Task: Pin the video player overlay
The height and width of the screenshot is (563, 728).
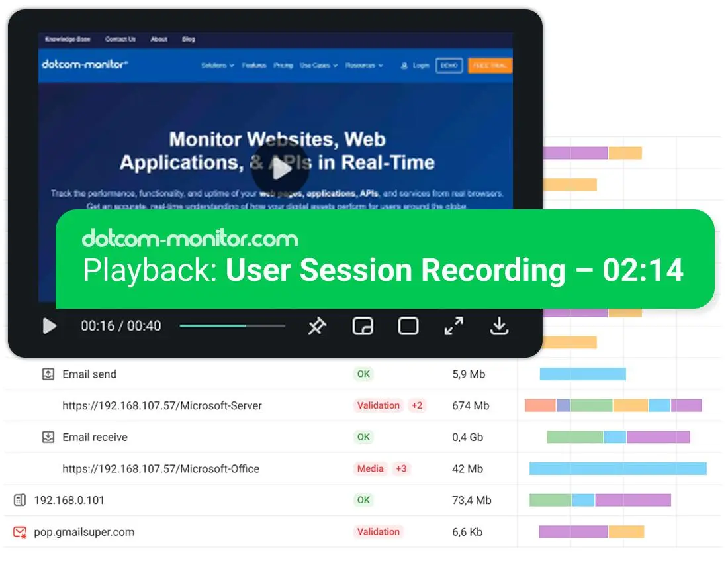Action: click(x=317, y=326)
